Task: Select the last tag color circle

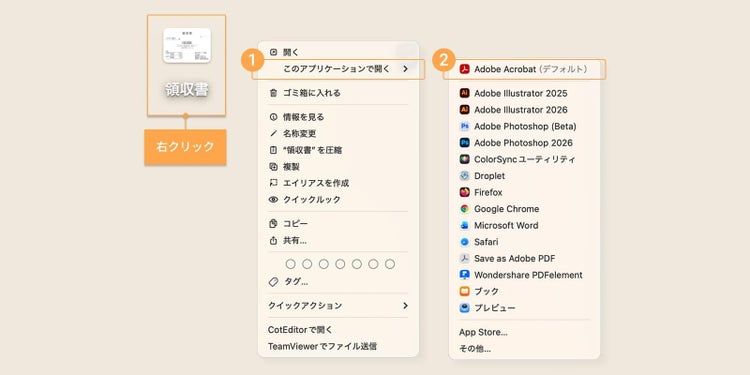Action: click(x=390, y=264)
